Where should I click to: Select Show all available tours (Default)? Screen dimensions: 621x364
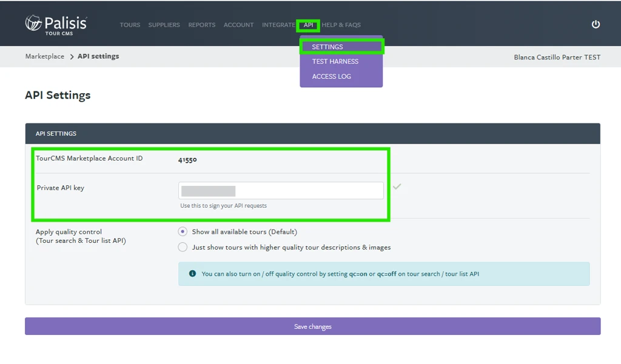click(183, 231)
